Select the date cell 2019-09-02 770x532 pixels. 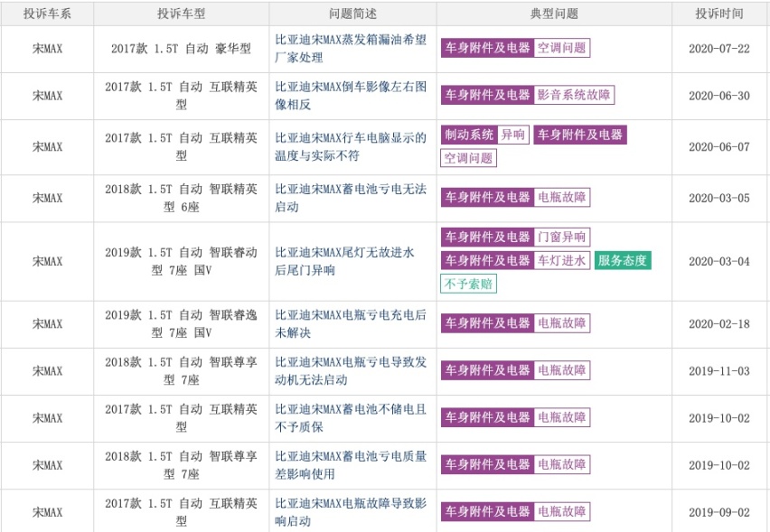pos(718,512)
